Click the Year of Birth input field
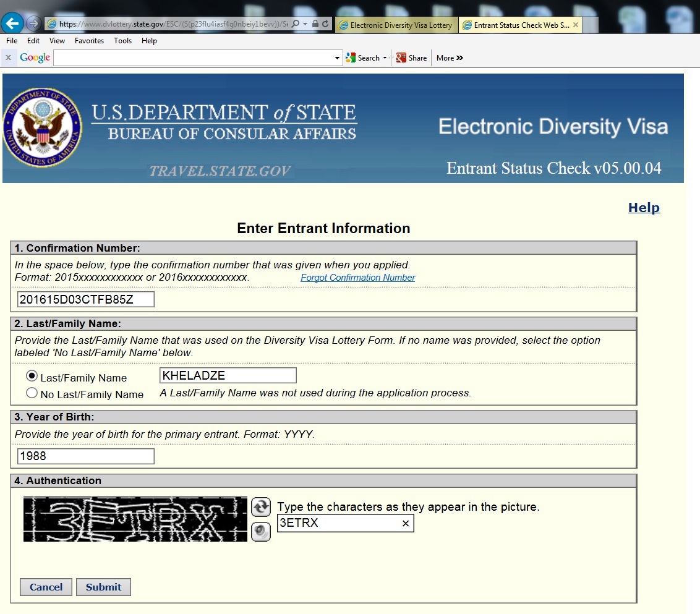Viewport: 700px width, 614px height. click(x=86, y=456)
